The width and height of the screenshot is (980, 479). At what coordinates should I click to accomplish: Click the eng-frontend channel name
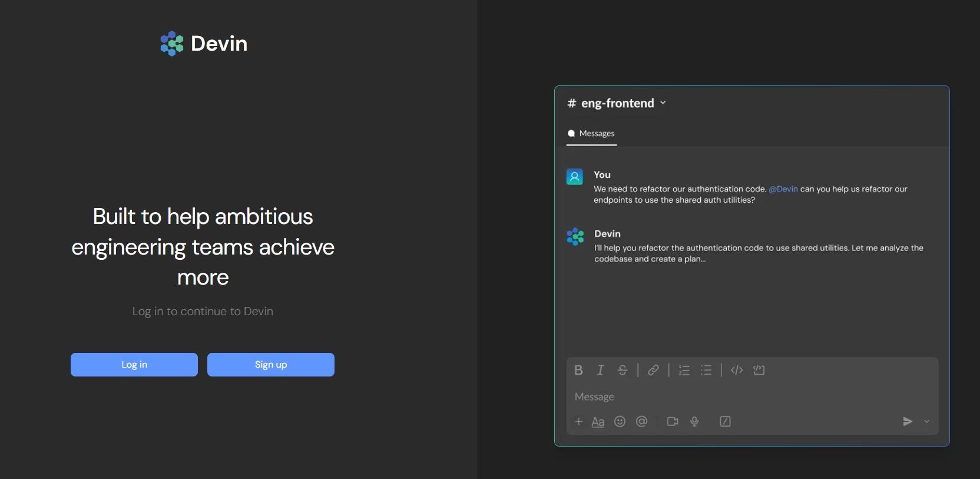pos(617,103)
